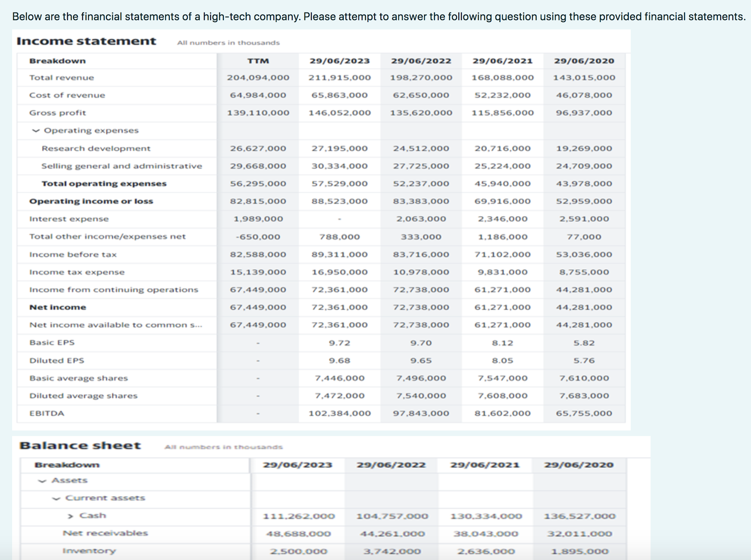Collapse the Operating expenses section
Image resolution: width=751 pixels, height=560 pixels.
[36, 130]
